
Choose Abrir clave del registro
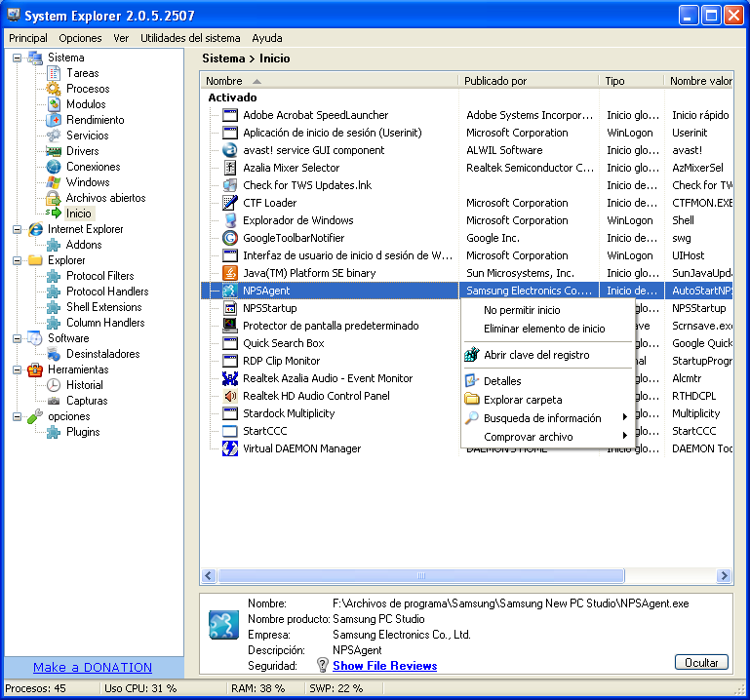[547, 355]
